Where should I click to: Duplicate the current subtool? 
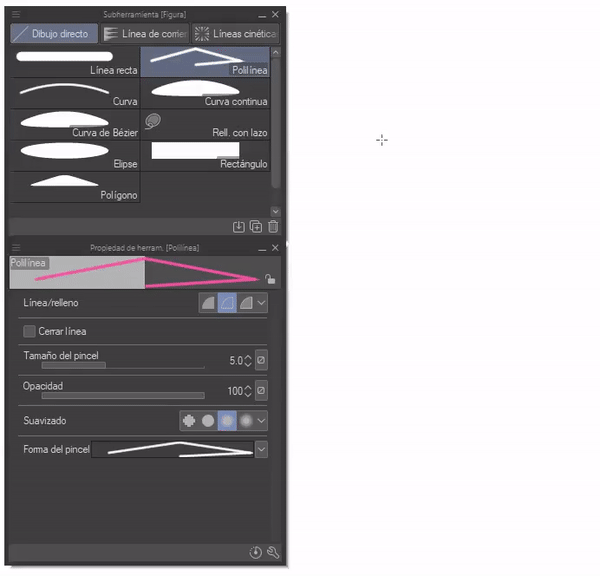pos(256,227)
